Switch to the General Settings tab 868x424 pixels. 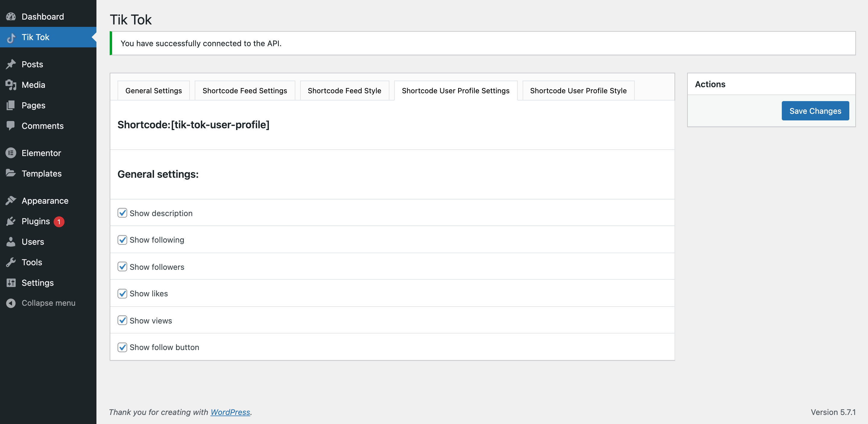pos(153,91)
